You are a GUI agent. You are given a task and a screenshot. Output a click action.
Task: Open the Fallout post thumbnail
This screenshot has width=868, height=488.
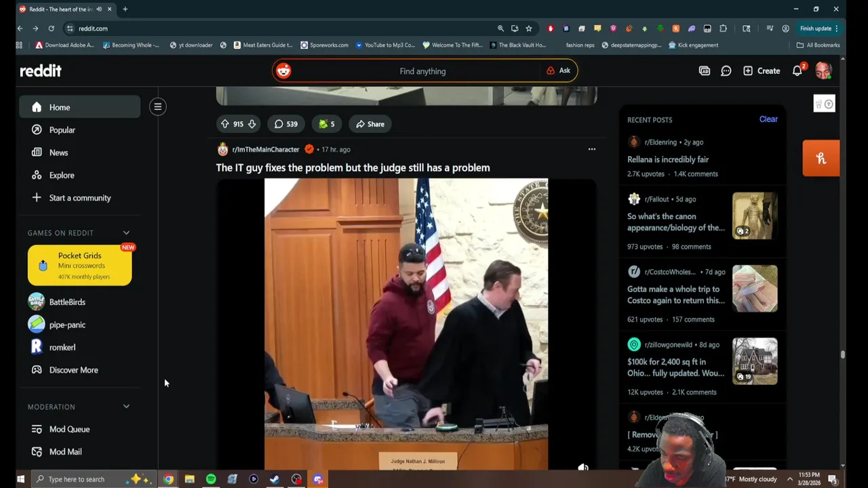point(755,216)
